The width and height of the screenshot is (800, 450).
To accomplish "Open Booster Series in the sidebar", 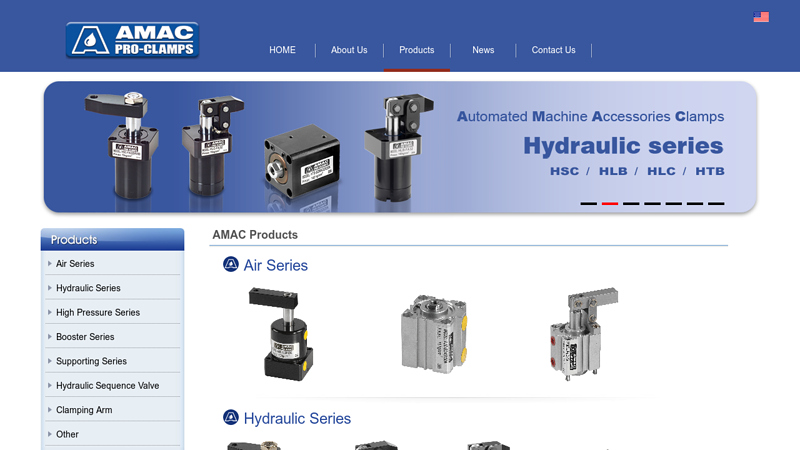I will point(85,337).
